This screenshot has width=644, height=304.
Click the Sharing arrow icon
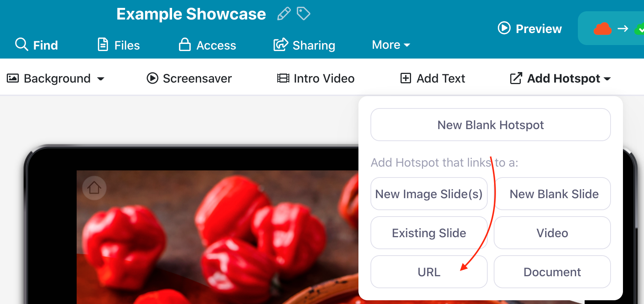(281, 44)
